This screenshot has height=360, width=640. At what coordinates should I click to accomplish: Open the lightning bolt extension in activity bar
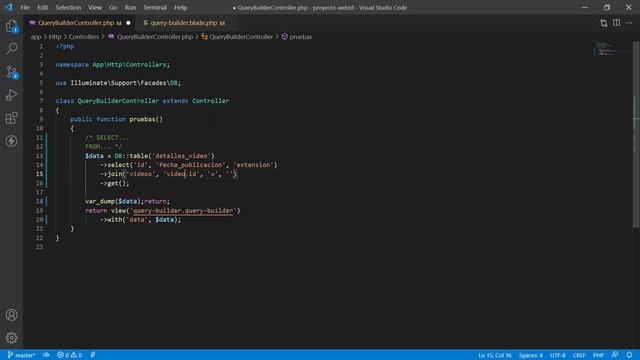coord(11,141)
